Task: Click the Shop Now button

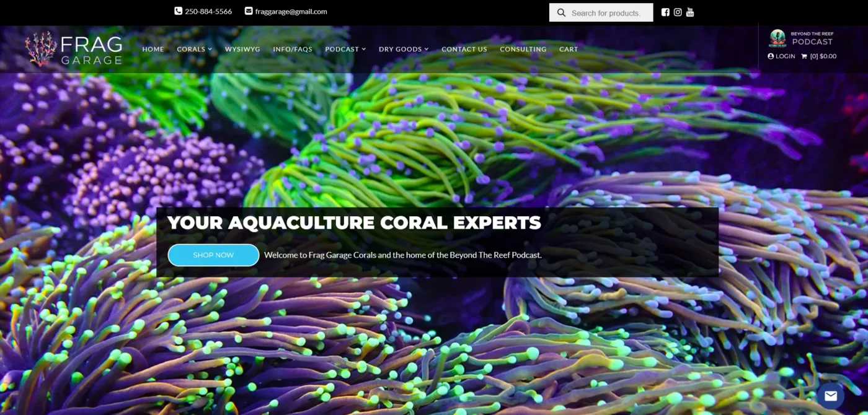Action: click(213, 255)
